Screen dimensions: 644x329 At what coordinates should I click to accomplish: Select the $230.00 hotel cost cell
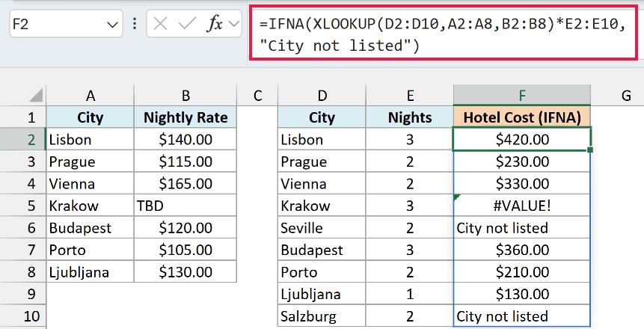point(522,162)
